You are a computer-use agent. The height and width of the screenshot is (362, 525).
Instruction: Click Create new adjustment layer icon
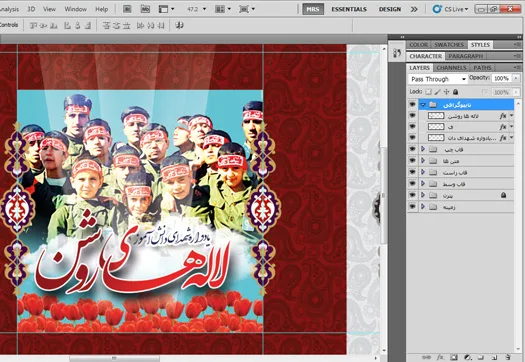pyautogui.click(x=467, y=358)
